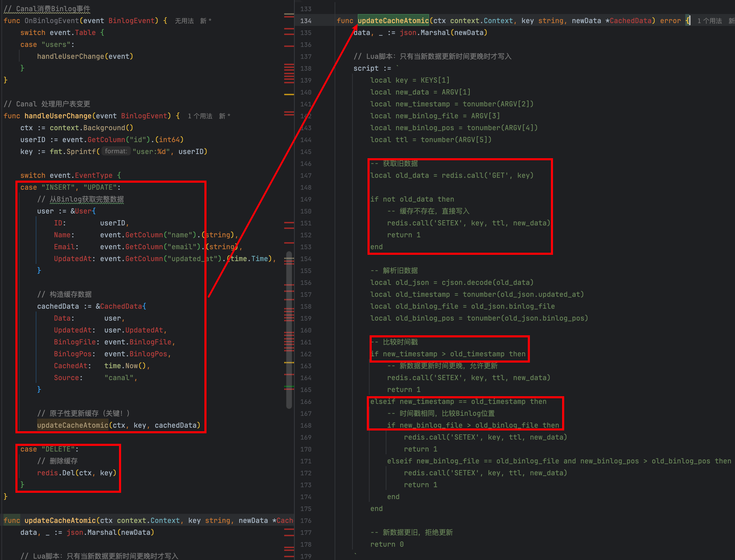The image size is (735, 560).
Task: Click the green marker on the error stripe
Action: (289, 386)
